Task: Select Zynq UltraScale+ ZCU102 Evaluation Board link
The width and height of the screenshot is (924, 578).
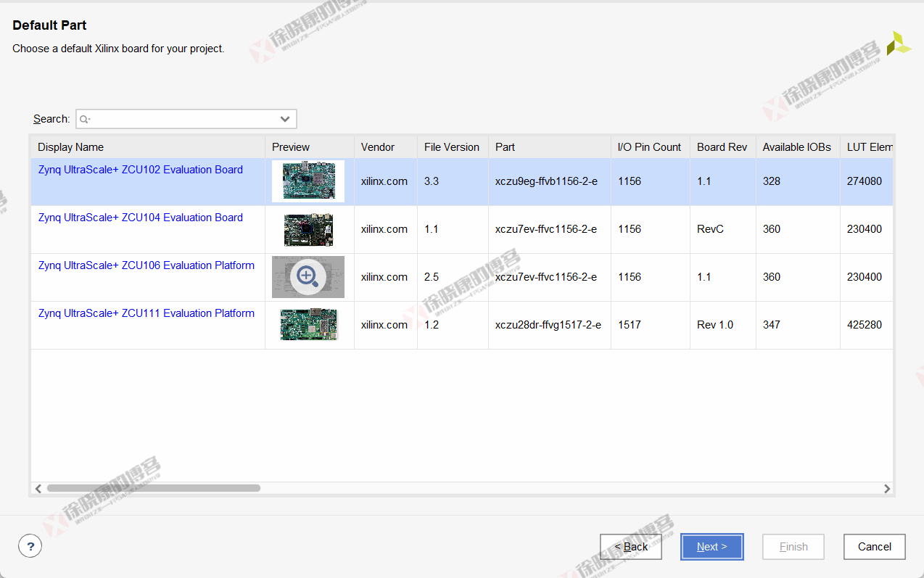Action: [x=141, y=170]
